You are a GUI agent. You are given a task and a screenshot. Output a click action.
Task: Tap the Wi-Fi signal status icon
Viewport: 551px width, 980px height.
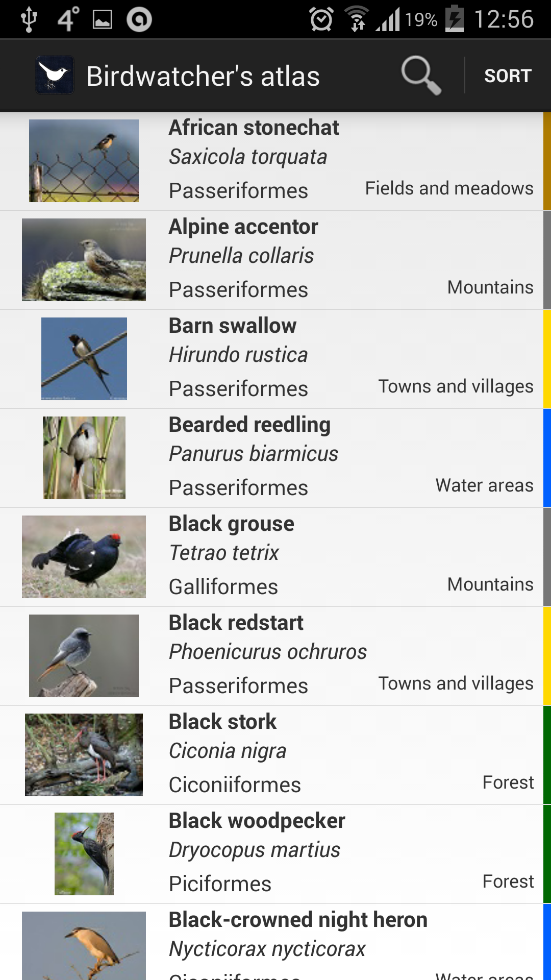click(357, 19)
